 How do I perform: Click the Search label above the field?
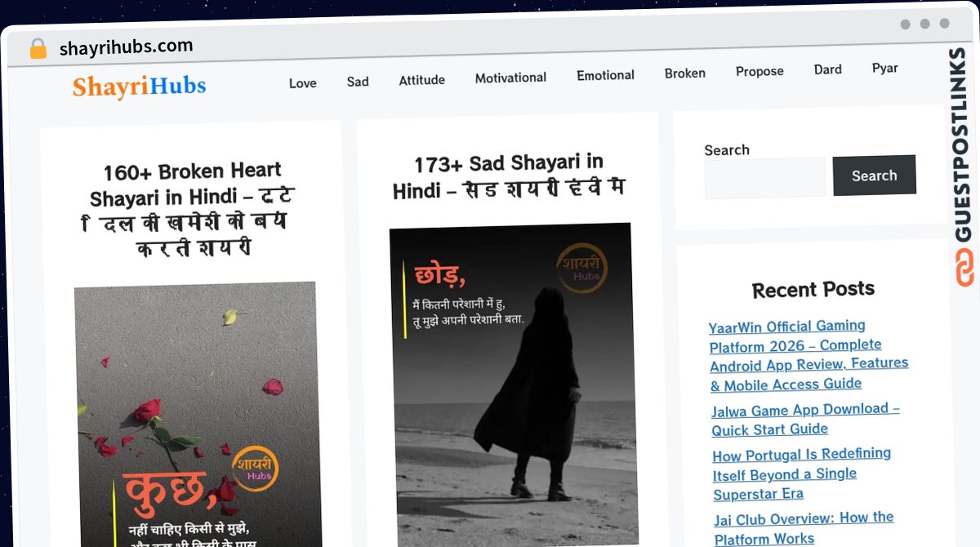727,149
